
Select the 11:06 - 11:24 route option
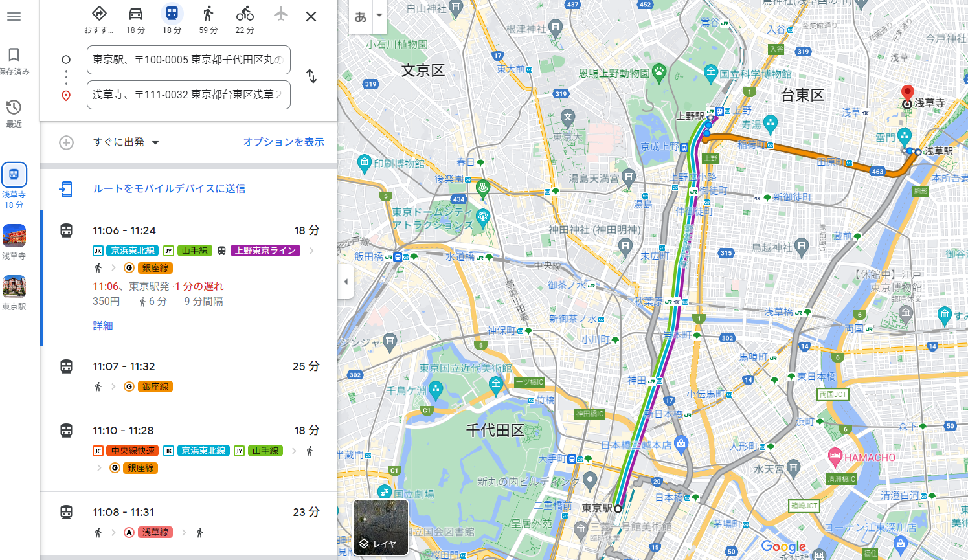189,278
